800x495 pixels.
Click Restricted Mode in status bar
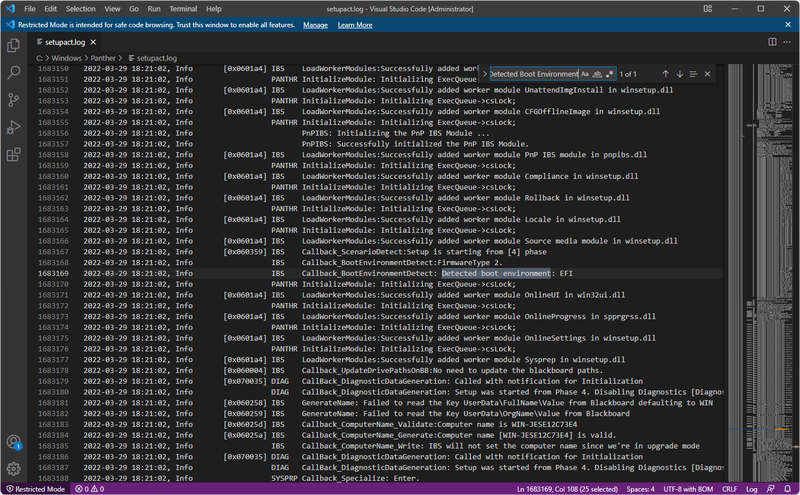(35, 489)
